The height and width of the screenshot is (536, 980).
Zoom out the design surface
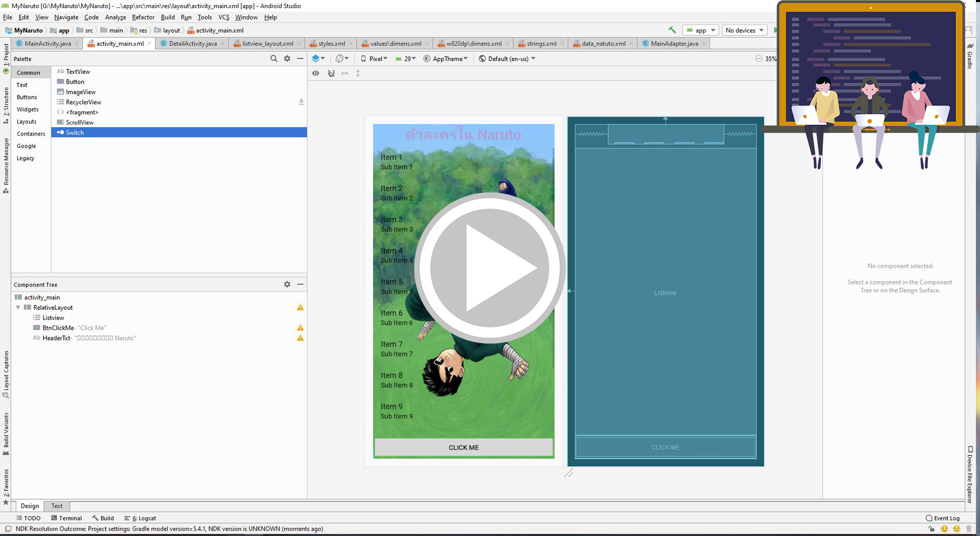(759, 59)
